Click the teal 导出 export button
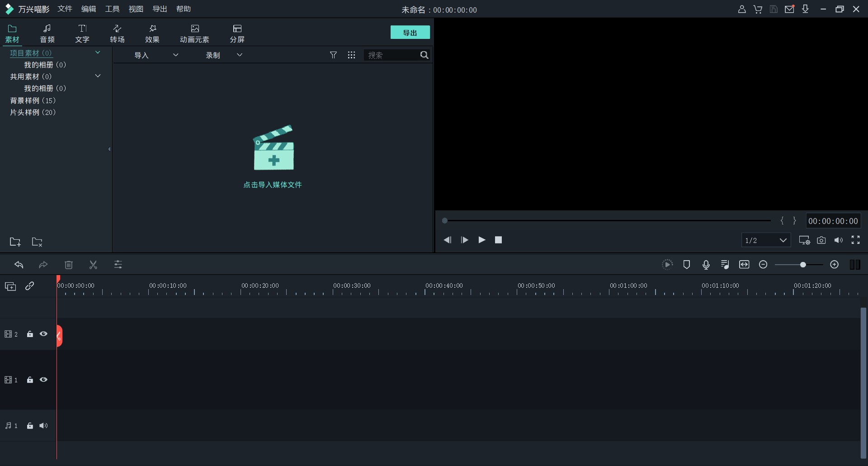 coord(410,33)
